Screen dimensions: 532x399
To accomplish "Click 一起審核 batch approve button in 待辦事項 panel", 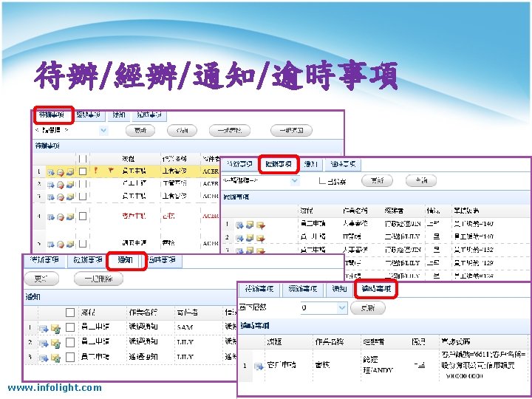I will pos(230,130).
